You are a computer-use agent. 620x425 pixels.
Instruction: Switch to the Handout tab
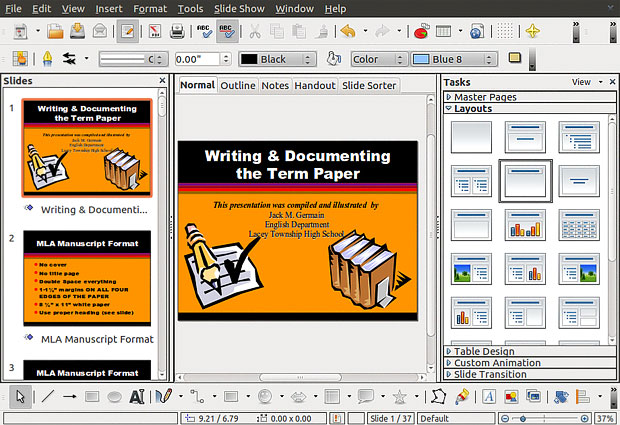[315, 85]
